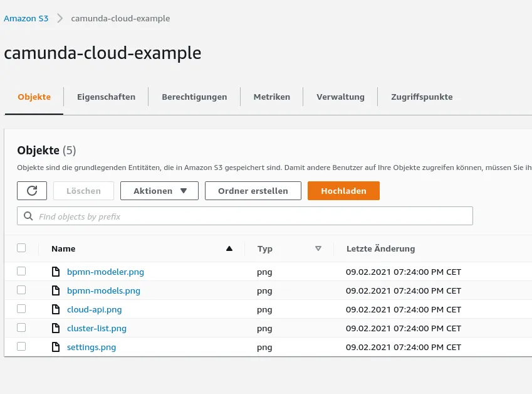Select the checkbox for cluster-list.png

[x=21, y=327]
